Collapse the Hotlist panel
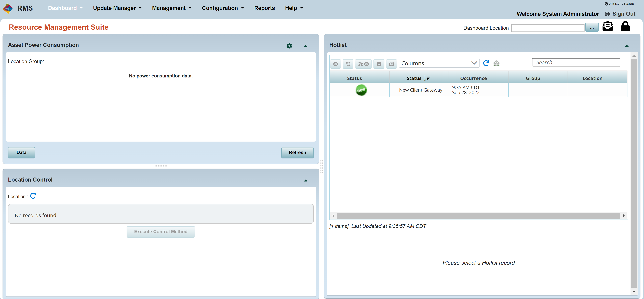The width and height of the screenshot is (644, 299). (627, 46)
